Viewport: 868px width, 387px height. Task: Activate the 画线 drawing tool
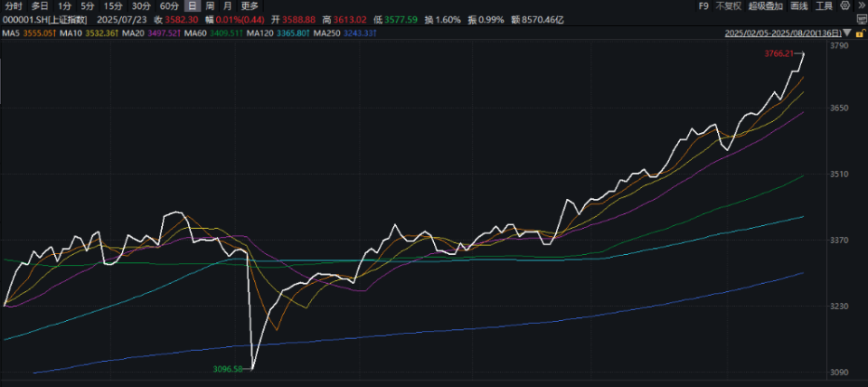click(798, 5)
